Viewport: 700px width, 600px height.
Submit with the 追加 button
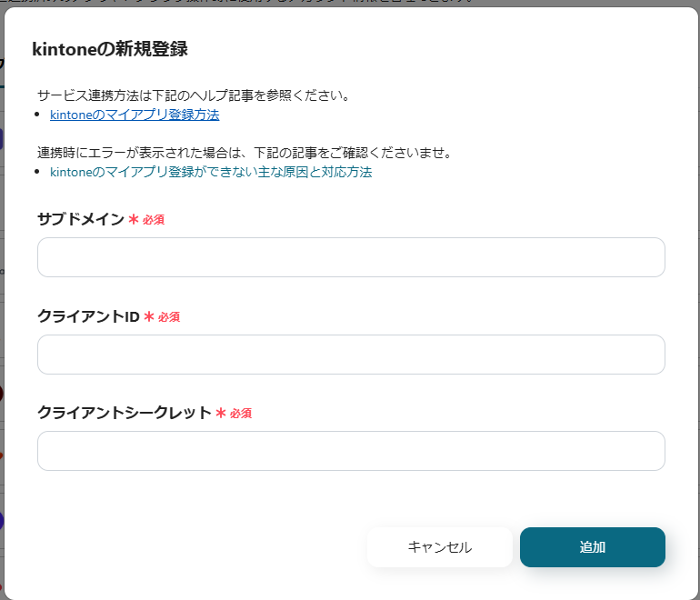(593, 547)
